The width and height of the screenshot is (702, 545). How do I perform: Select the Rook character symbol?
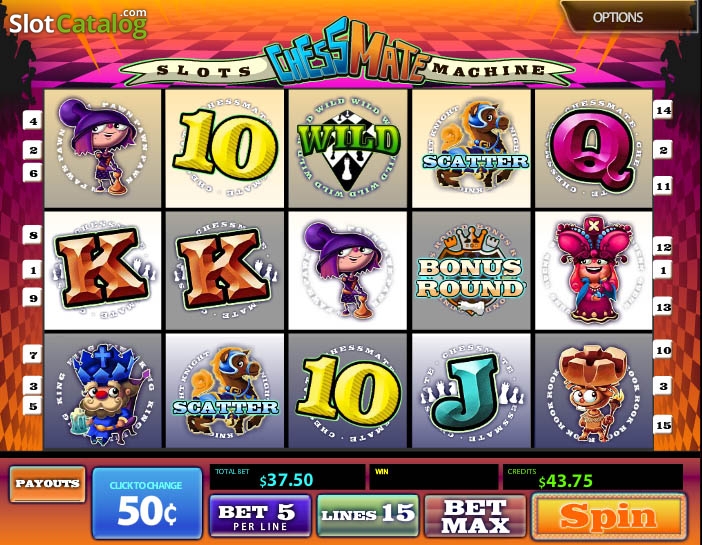point(594,391)
